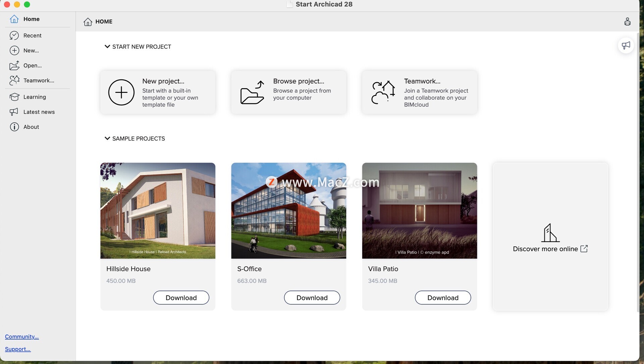Download the Hillside House sample
The width and height of the screenshot is (644, 364).
click(181, 298)
